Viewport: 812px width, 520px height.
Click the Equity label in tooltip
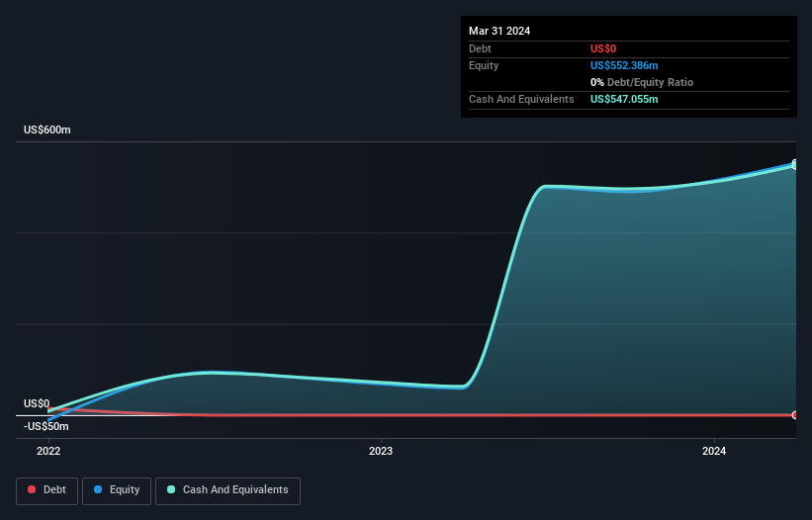[484, 65]
